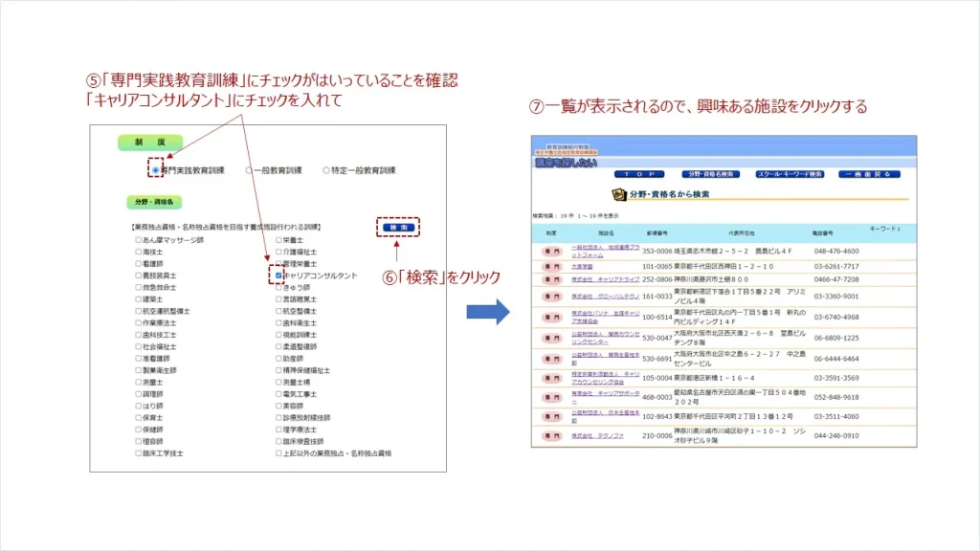
Task: Check the 美容師 checkbox
Action: pos(278,406)
